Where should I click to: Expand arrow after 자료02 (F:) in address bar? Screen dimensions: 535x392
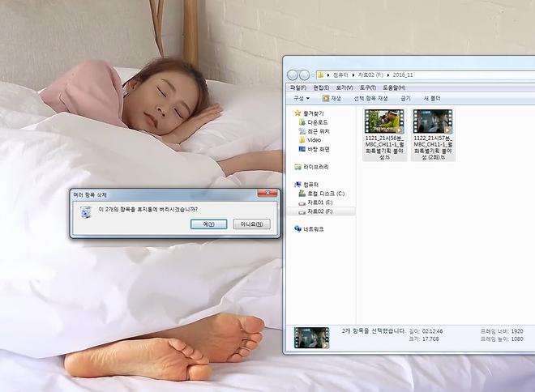(388, 75)
